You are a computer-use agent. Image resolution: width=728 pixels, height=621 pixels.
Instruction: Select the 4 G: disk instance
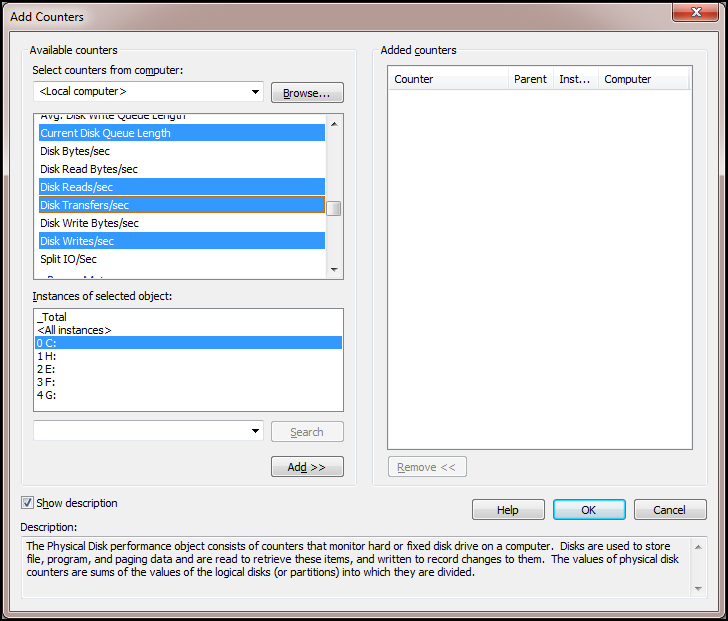coord(47,395)
